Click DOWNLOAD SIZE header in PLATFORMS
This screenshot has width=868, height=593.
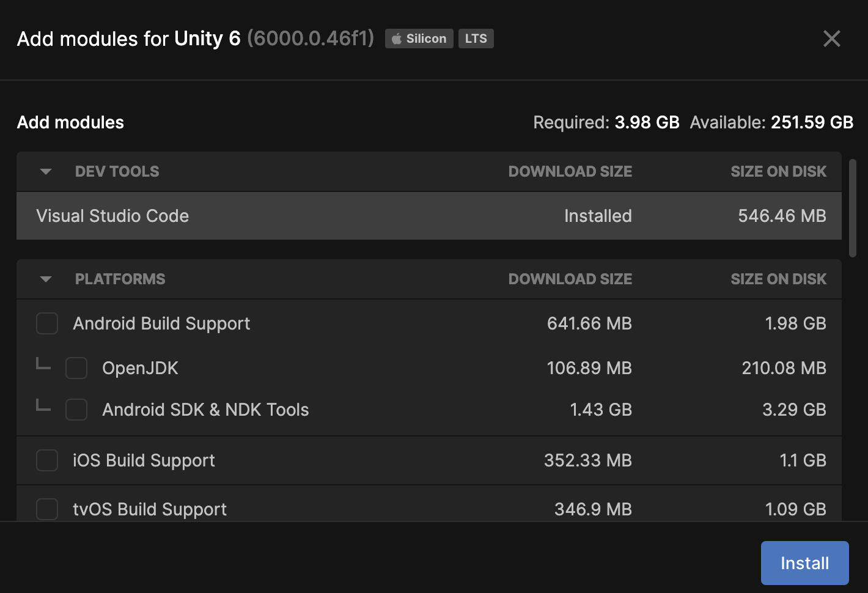point(570,279)
